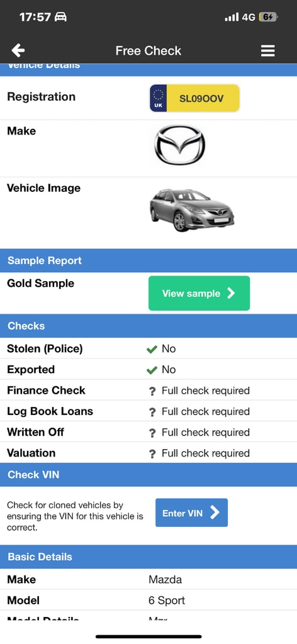Tap the question mark beside Log Book Loans
The image size is (297, 644).
[152, 412]
